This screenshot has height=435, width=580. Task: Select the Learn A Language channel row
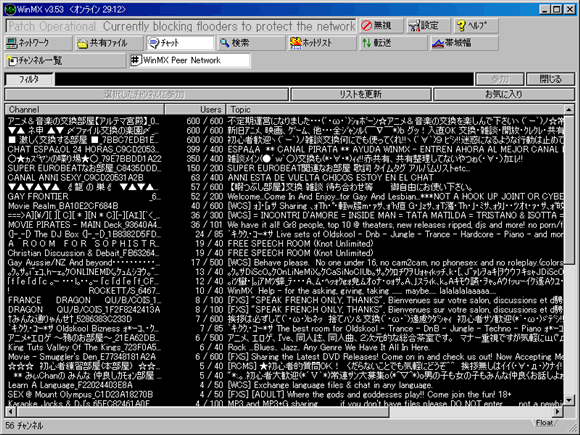[x=284, y=385]
